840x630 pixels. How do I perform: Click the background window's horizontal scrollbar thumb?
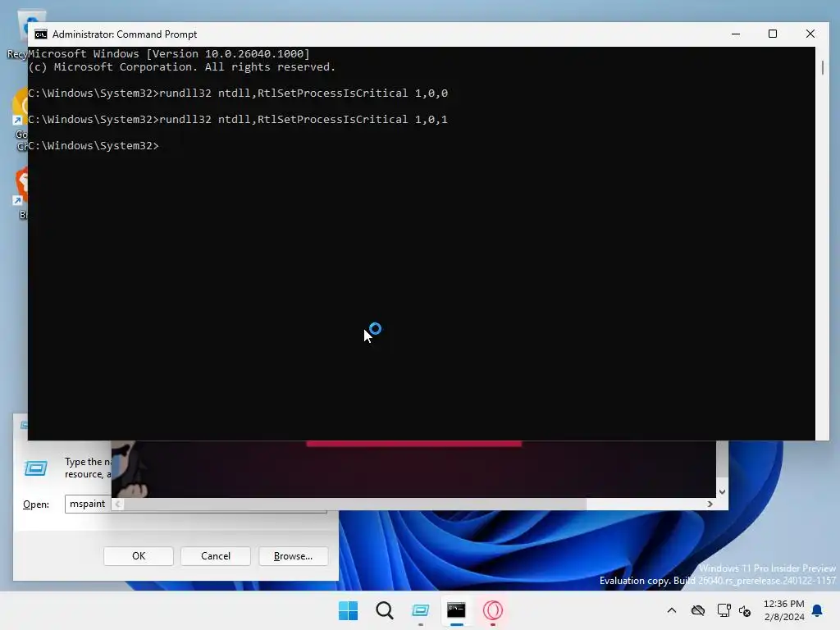[355, 504]
